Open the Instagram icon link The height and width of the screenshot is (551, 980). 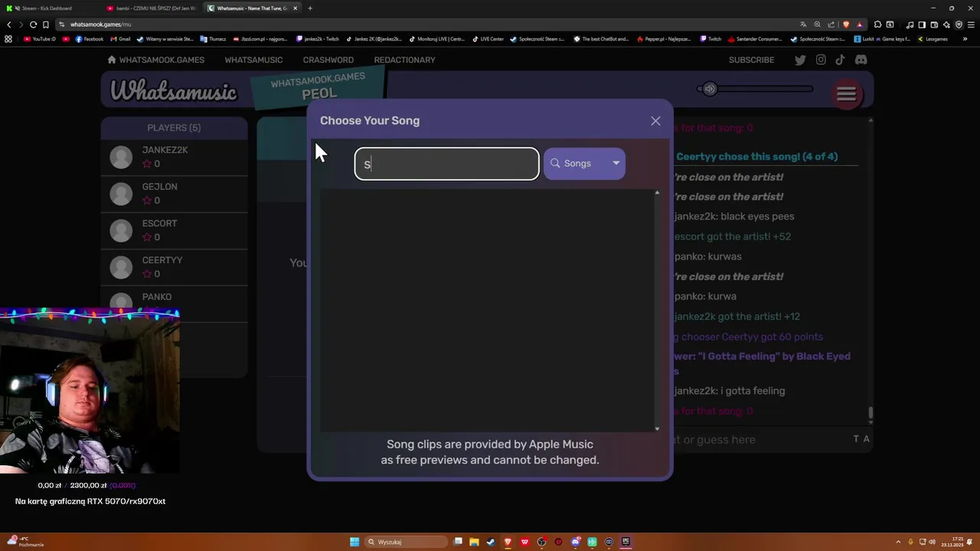(x=821, y=60)
